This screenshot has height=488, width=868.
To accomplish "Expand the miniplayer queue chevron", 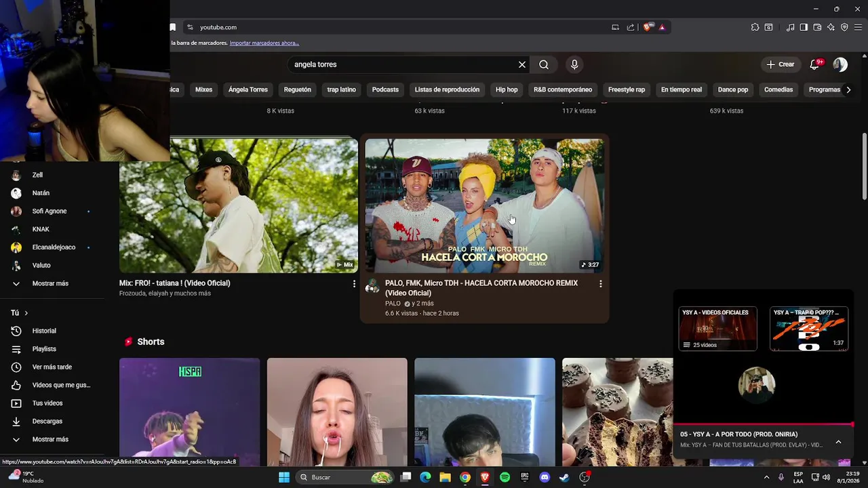I will pos(838,442).
